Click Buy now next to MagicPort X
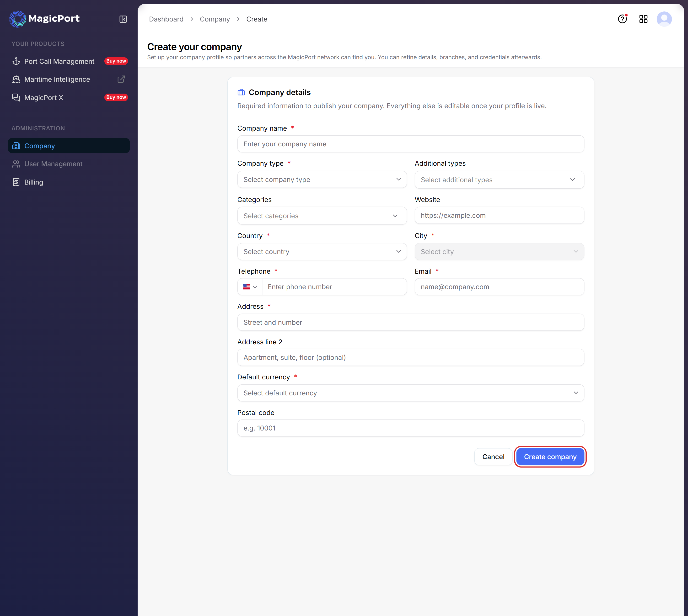 [116, 97]
